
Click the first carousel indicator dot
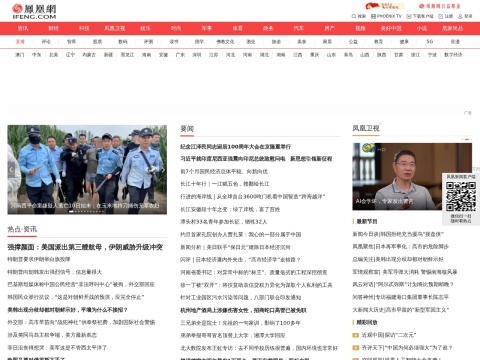[x=71, y=211]
